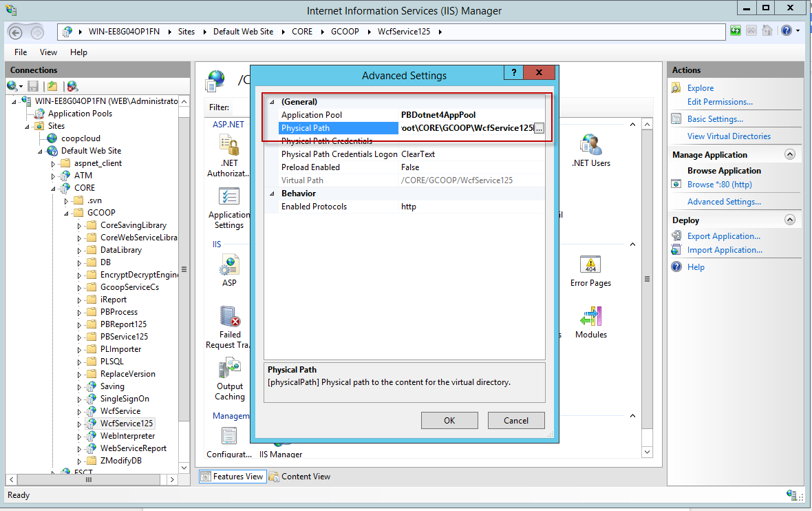Select the SingleSignOn application node

pos(125,399)
